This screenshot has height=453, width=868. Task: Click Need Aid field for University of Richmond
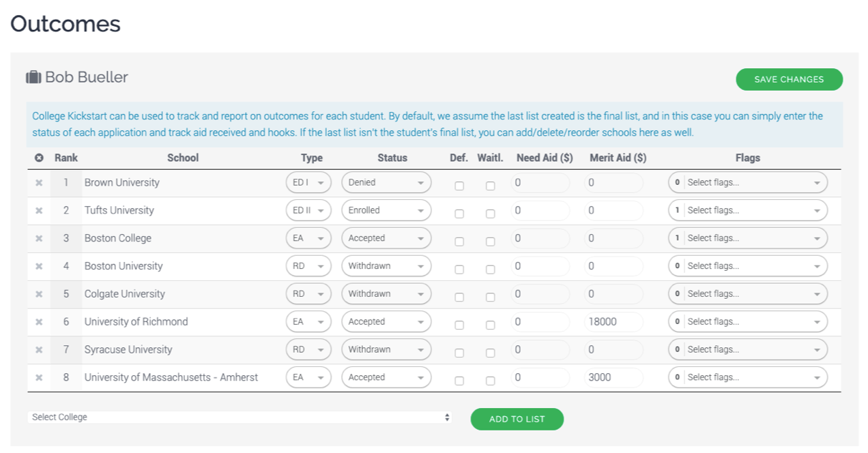pyautogui.click(x=540, y=322)
